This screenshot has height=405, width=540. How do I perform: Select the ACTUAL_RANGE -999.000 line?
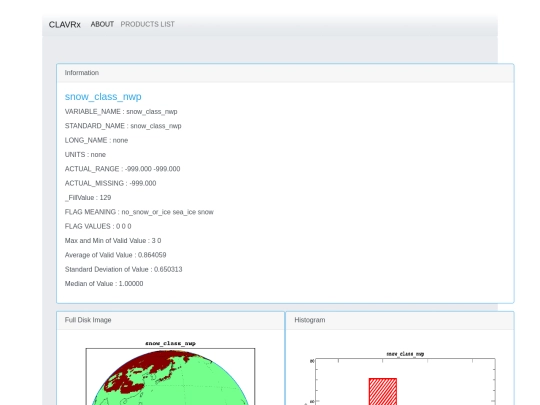click(122, 169)
